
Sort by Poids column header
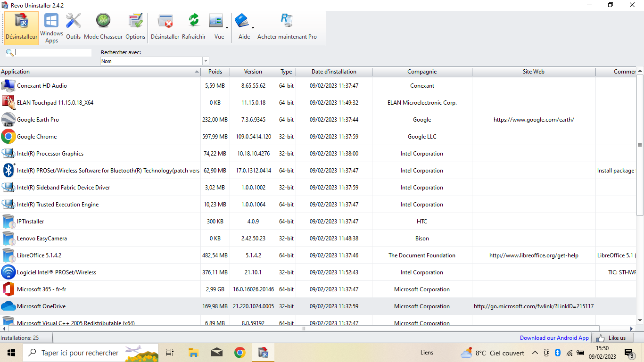215,72
